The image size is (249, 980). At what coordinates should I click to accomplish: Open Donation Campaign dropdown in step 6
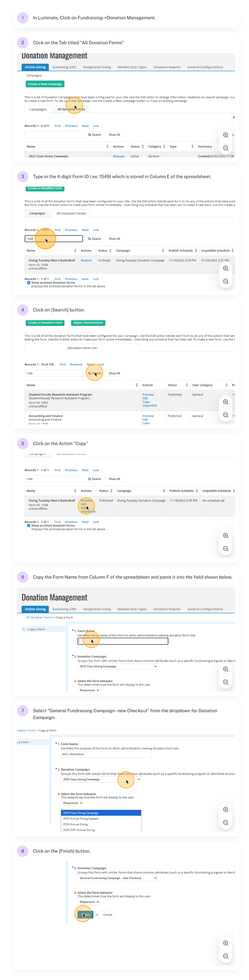pyautogui.click(x=118, y=667)
